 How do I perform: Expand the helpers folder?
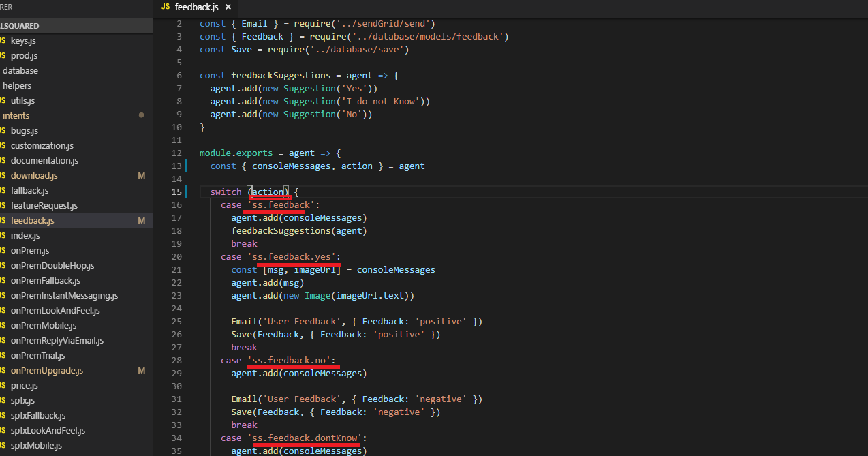17,86
